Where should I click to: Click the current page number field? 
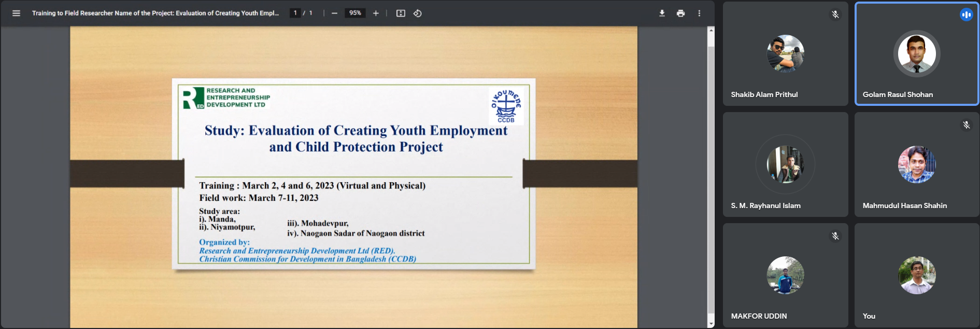295,13
